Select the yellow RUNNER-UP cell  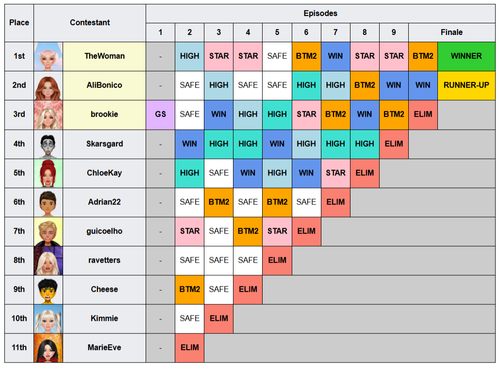[x=466, y=86]
